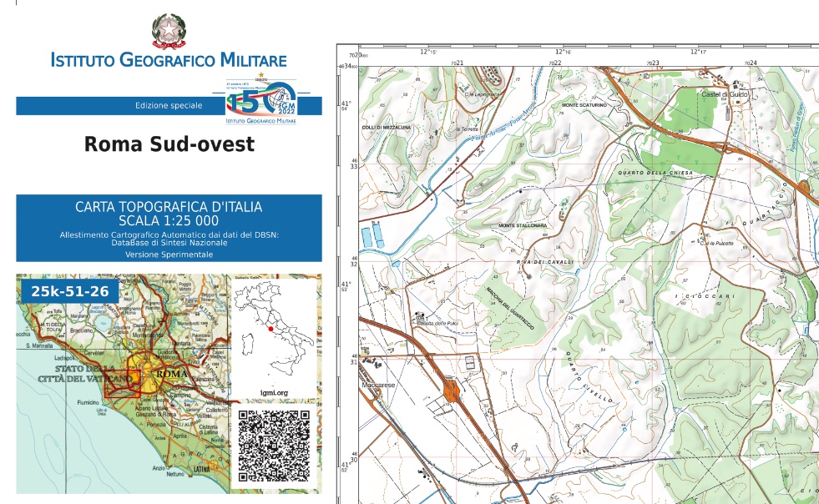This screenshot has height=504, width=819.
Task: Click the 'la Torretta' label
Action: click(467, 129)
